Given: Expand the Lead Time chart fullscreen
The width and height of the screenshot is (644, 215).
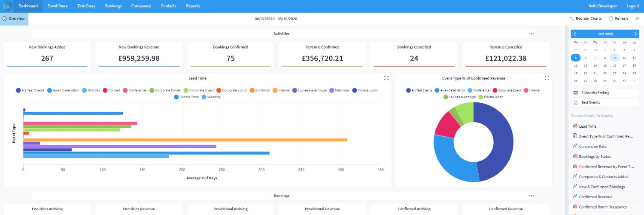Looking at the screenshot, I should (x=386, y=78).
